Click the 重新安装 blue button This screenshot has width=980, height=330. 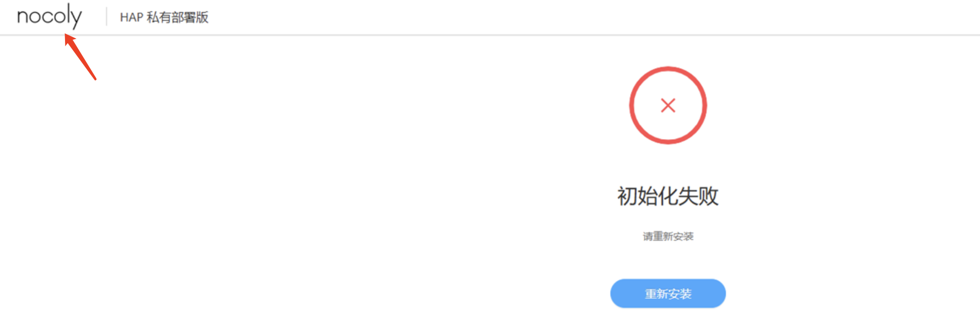[668, 294]
